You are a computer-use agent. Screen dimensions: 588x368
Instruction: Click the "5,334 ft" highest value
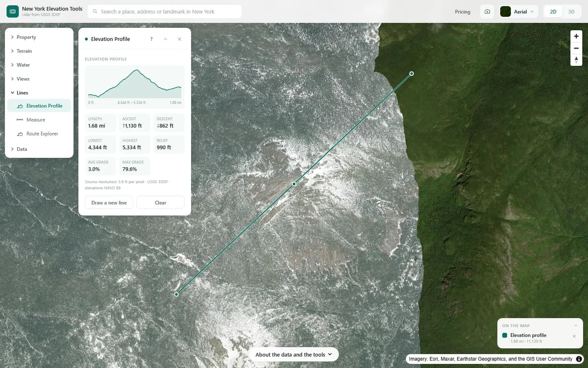(x=132, y=148)
